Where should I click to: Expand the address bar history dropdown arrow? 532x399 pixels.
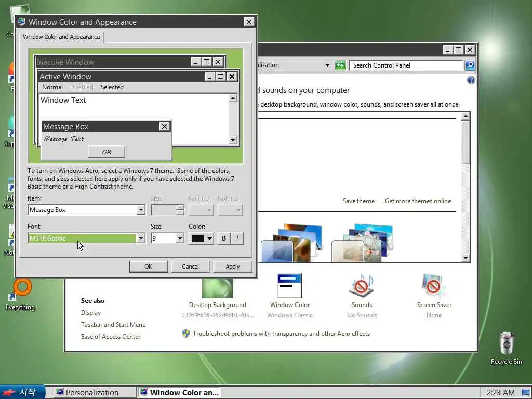click(327, 65)
